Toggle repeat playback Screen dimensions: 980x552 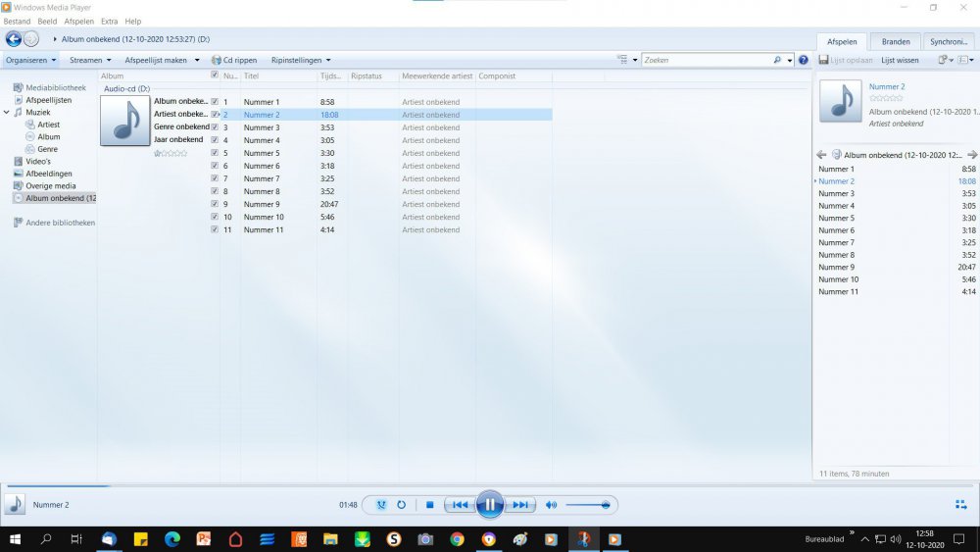[401, 505]
